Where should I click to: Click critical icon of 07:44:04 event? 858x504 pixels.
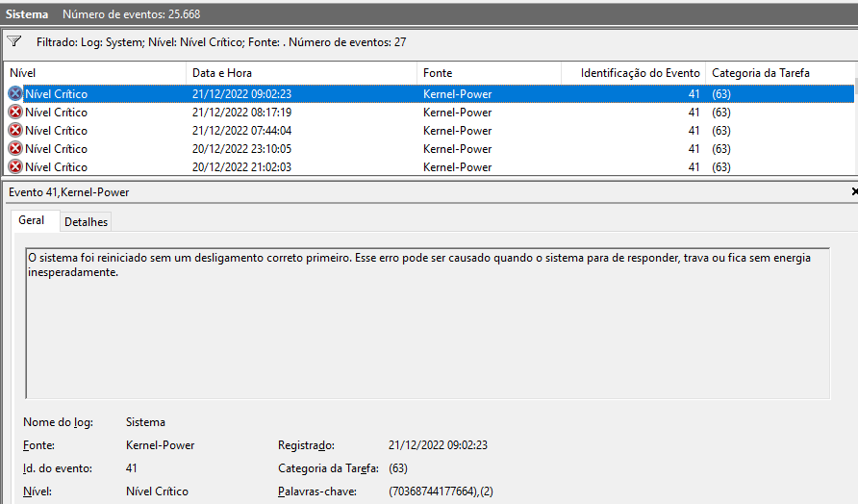15,130
